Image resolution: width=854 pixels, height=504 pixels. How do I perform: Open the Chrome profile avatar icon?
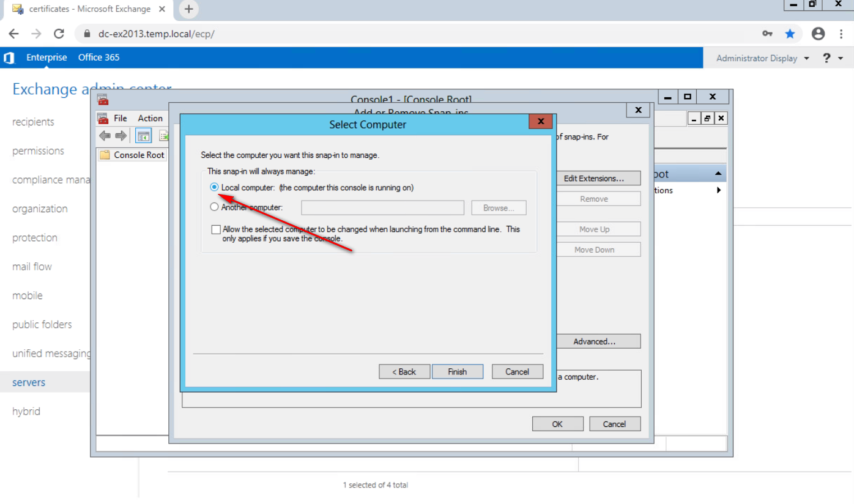pos(818,34)
